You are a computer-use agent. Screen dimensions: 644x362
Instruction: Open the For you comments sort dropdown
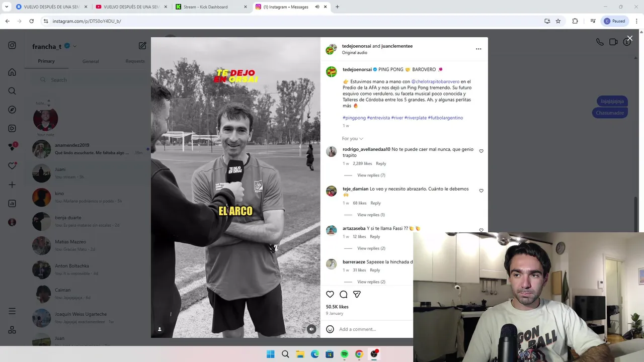pos(352,139)
